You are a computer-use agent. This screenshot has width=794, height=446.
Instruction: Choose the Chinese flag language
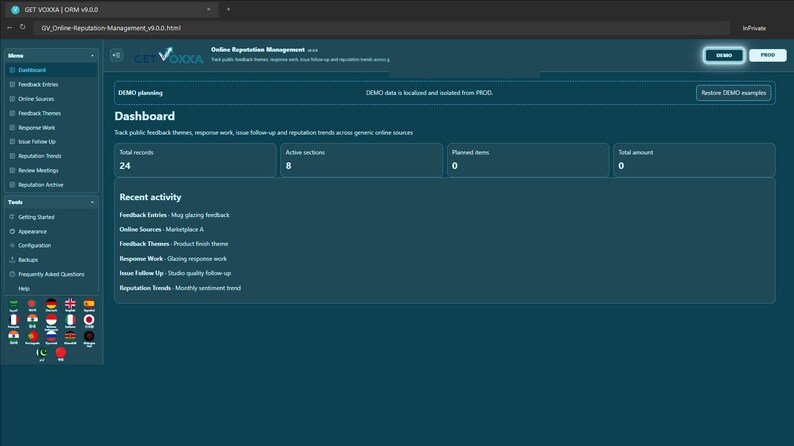point(61,353)
